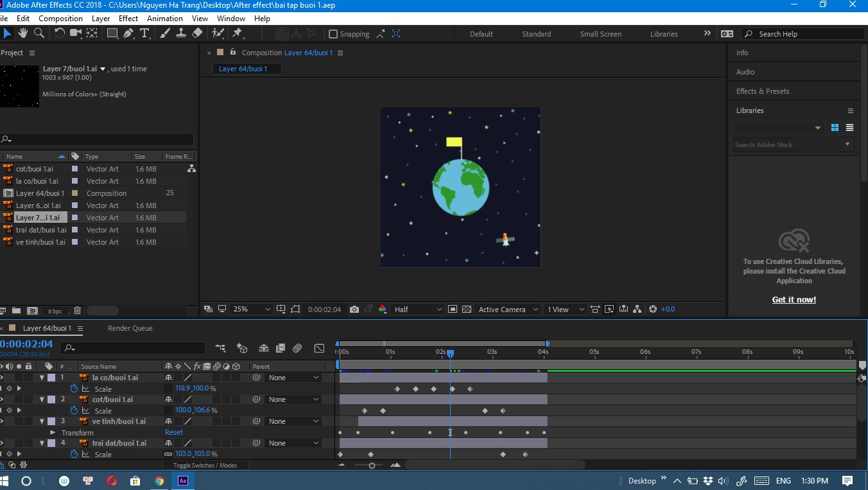Take a snapshot with camera icon
Viewport: 868px width, 490px height.
(x=354, y=310)
